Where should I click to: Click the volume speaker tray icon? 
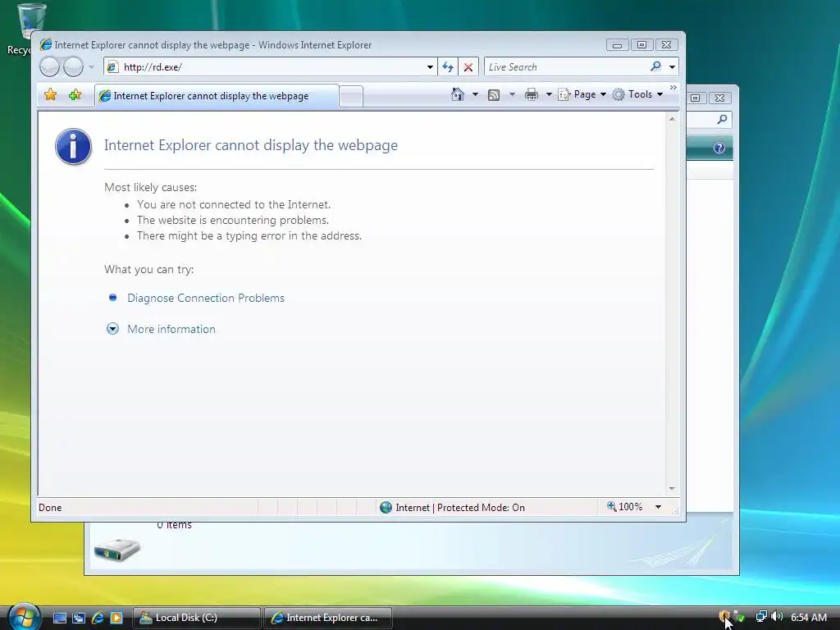(777, 617)
